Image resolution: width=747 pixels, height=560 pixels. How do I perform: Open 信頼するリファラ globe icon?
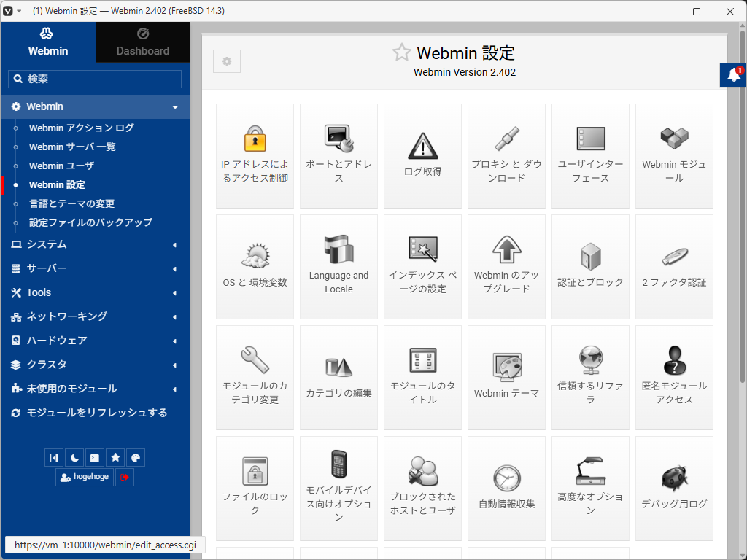[x=590, y=360]
